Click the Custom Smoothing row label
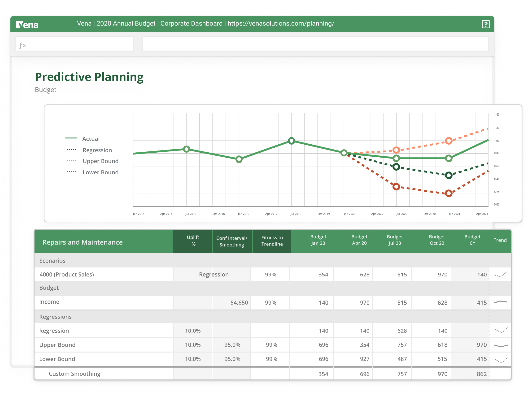 pos(74,373)
